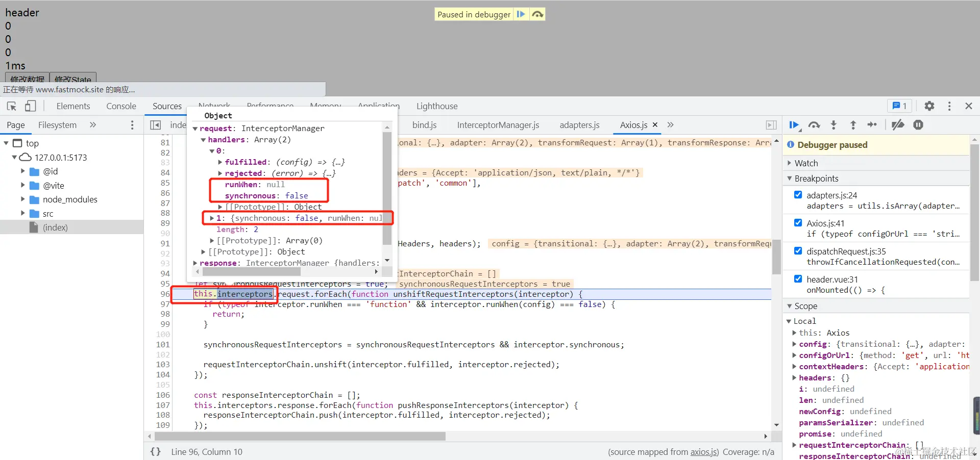Open the issues counter badge
980x460 pixels.
(x=899, y=106)
